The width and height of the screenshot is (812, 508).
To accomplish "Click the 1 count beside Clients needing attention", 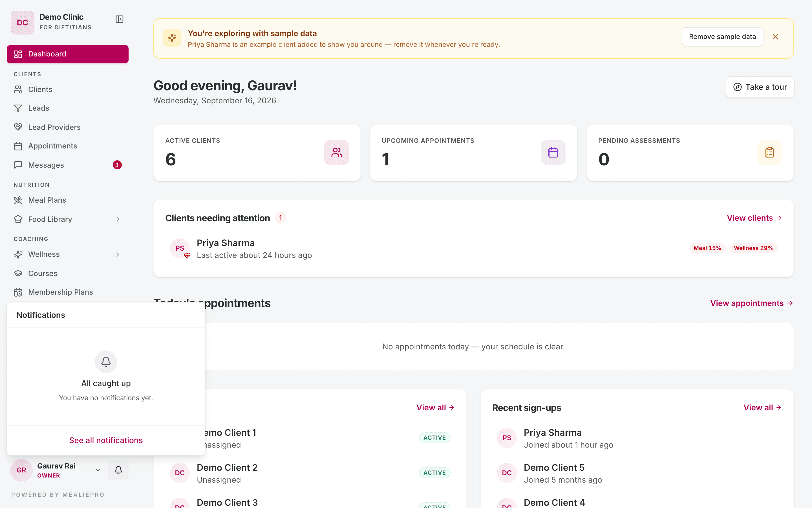I will point(281,218).
